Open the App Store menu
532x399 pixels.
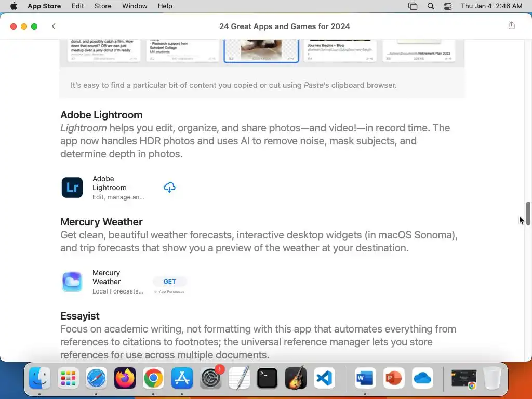44,6
